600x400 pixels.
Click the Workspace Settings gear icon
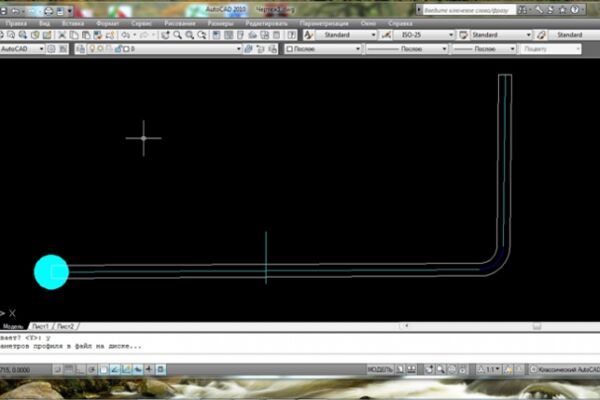[51, 49]
